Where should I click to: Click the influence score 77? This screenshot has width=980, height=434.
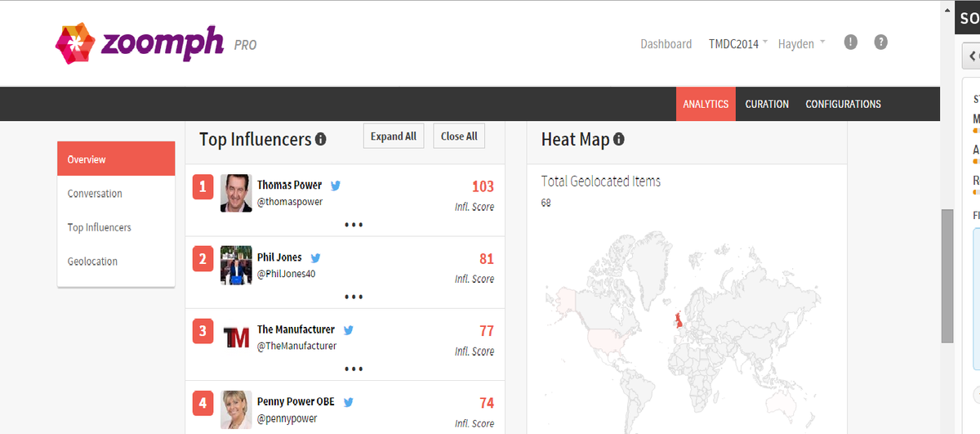point(487,331)
